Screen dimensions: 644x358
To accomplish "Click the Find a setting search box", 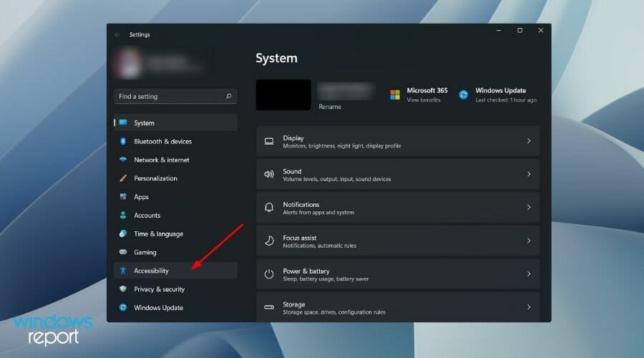I will tap(175, 96).
